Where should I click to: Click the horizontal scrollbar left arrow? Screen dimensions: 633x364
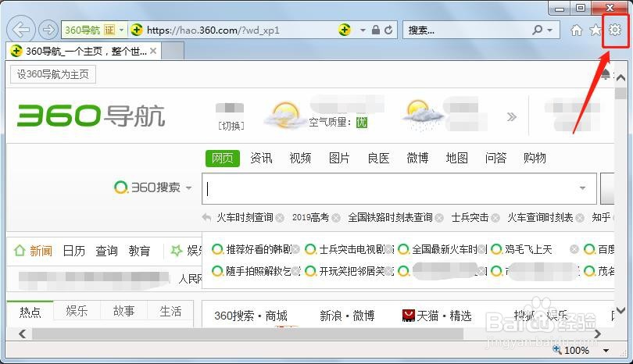23,334
